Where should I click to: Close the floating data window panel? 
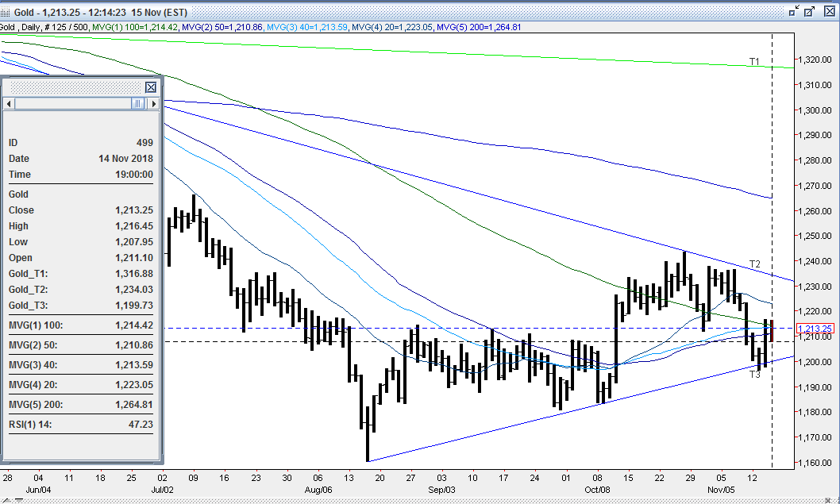151,87
